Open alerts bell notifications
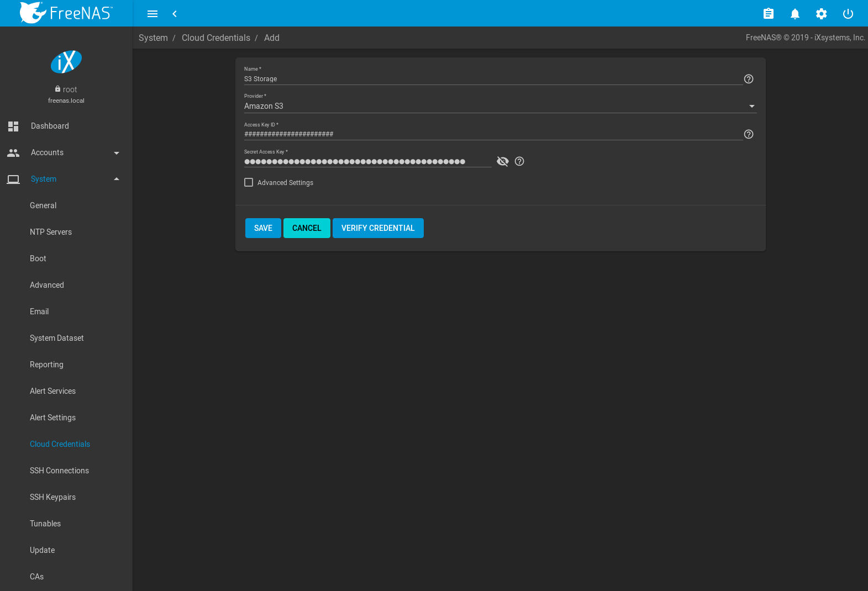Screen dimensions: 868x591 click(x=795, y=14)
